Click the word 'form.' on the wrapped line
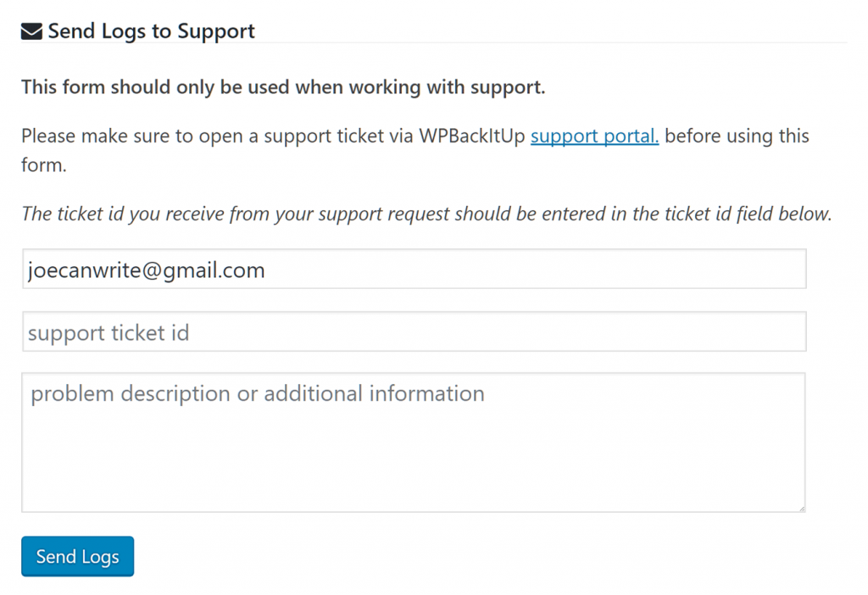 pyautogui.click(x=44, y=164)
